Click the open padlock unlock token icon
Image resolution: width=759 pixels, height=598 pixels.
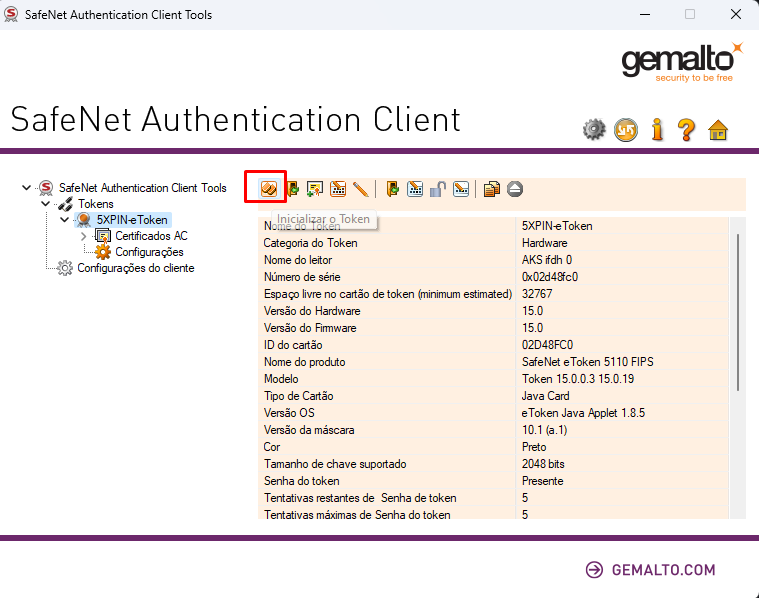pyautogui.click(x=438, y=188)
